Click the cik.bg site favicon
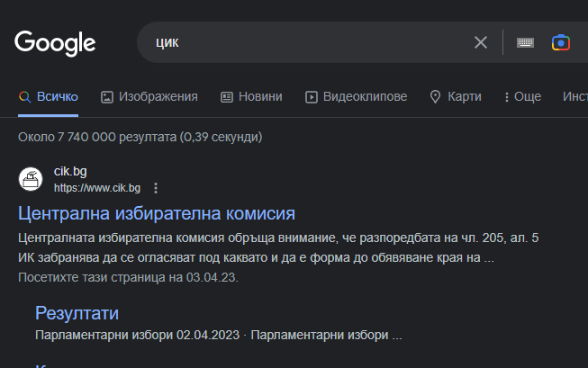588x368 pixels. (x=31, y=179)
